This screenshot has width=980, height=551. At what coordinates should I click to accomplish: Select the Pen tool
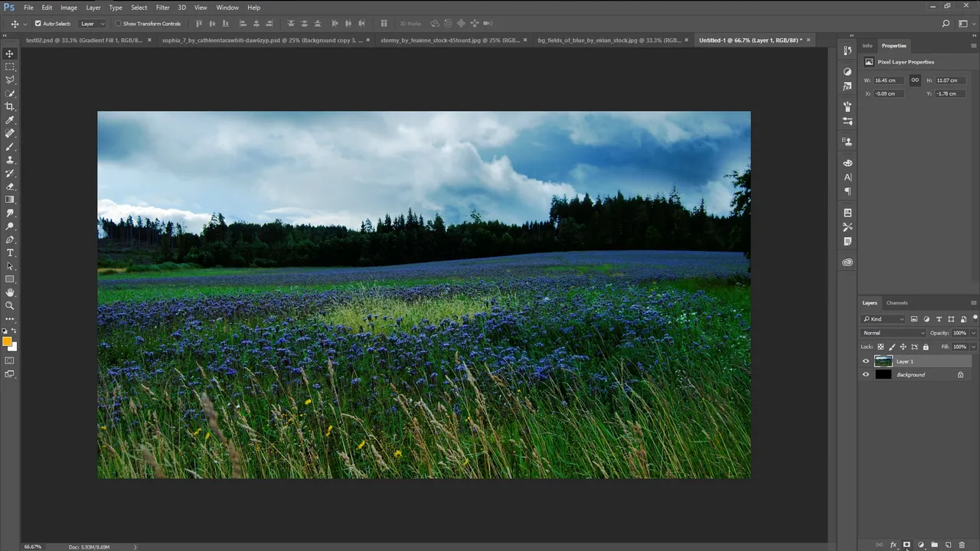(x=10, y=240)
